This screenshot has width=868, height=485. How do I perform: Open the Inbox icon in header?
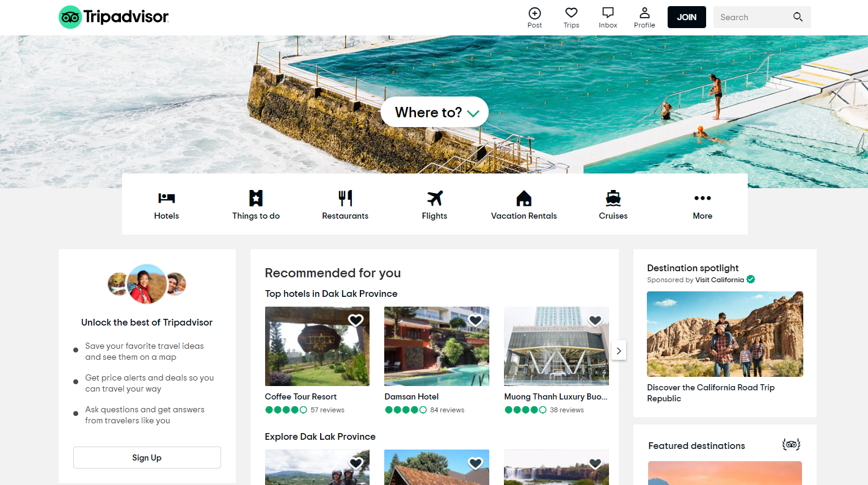[x=608, y=13]
